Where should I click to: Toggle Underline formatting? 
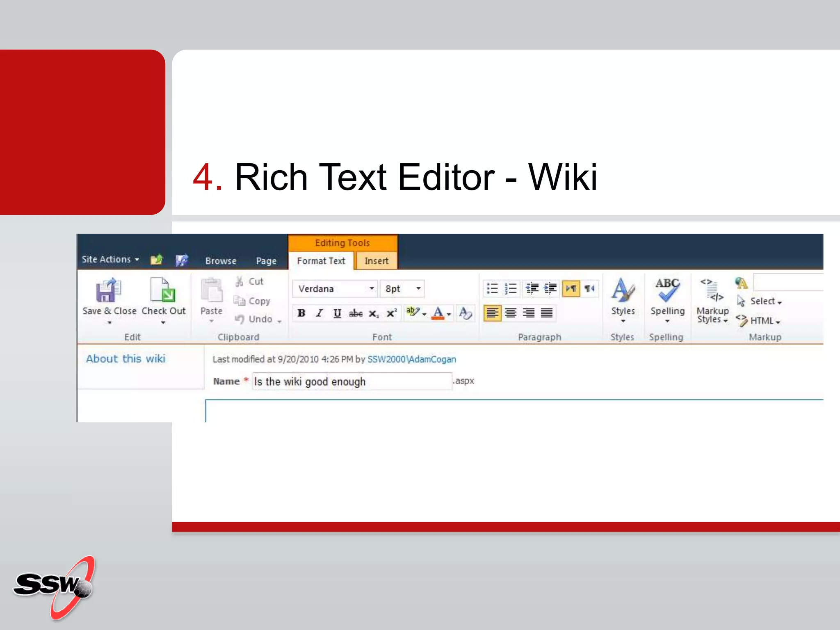pos(337,313)
